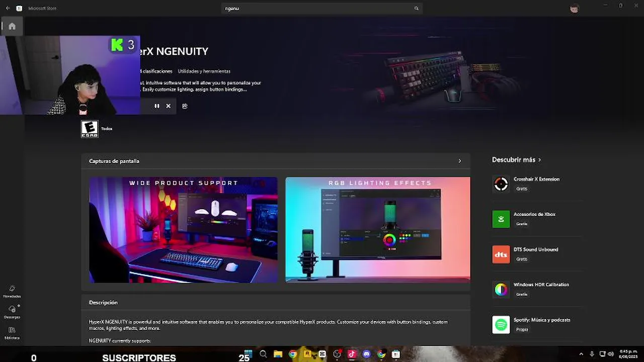Open Microsoft Store taskbar icon
Screen dimensions: 644x362
pos(396,354)
